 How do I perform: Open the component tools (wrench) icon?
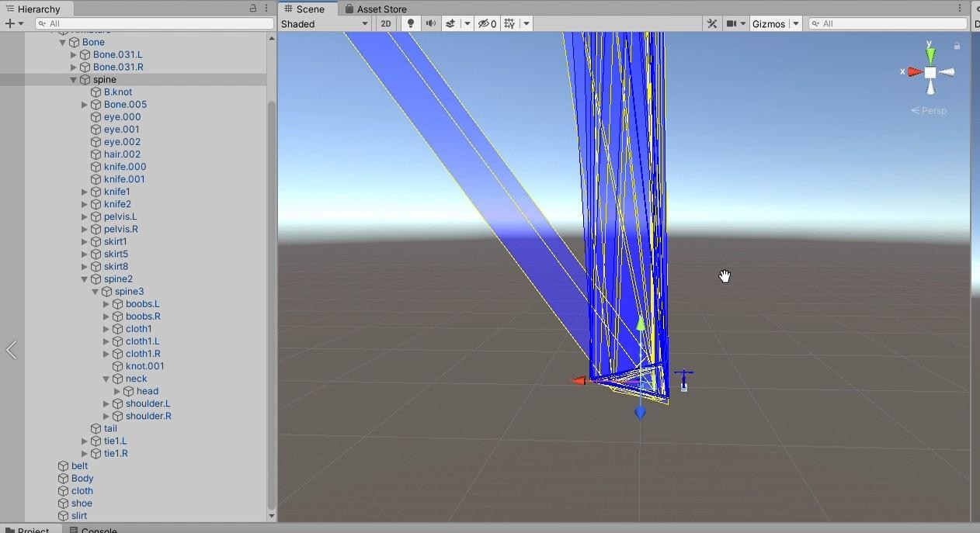pos(711,23)
